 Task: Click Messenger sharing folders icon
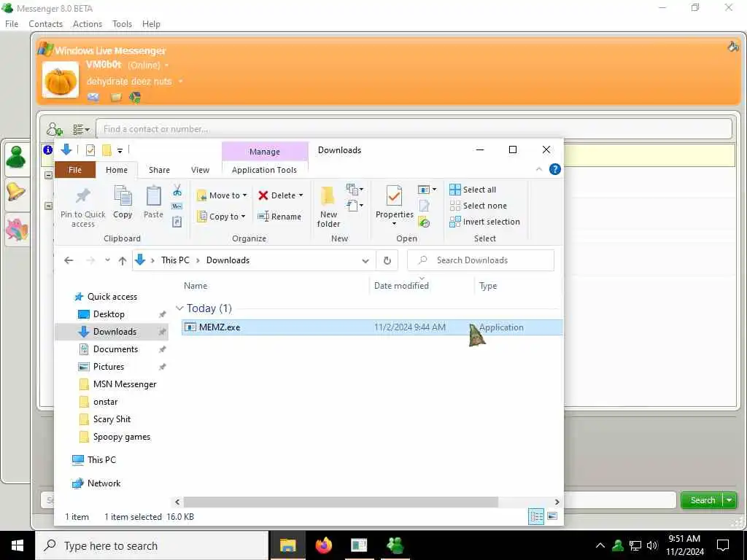pyautogui.click(x=116, y=97)
